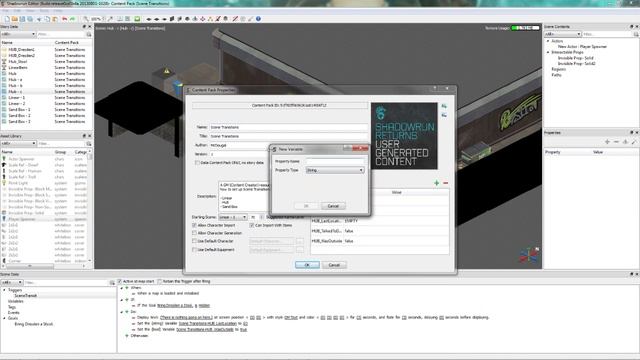Toggle Can Import With Items checkbox

[x=252, y=225]
